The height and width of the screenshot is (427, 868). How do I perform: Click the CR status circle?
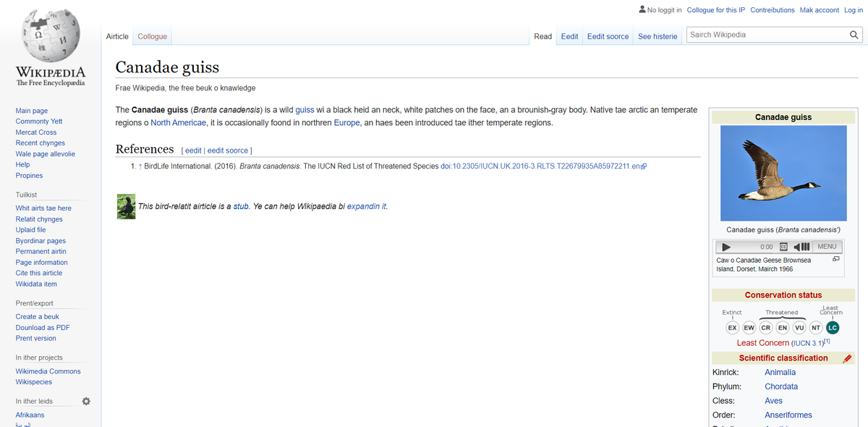(x=766, y=327)
